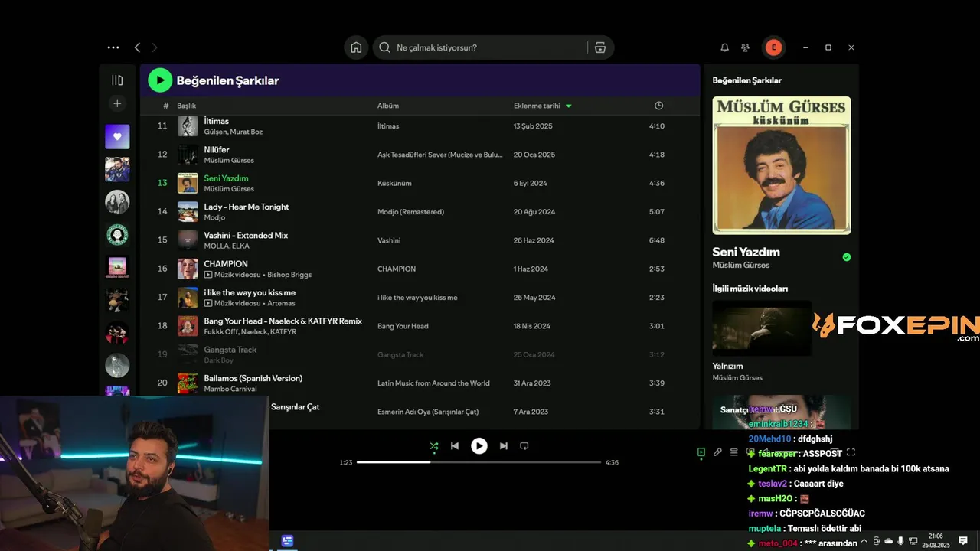Click the taskbar microphone tray icon

[x=900, y=540]
